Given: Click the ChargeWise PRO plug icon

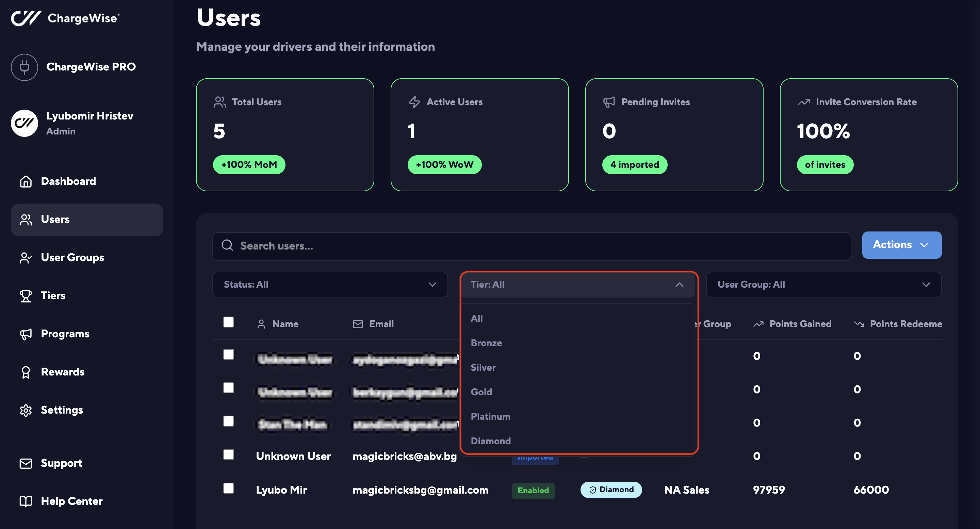Looking at the screenshot, I should [24, 67].
